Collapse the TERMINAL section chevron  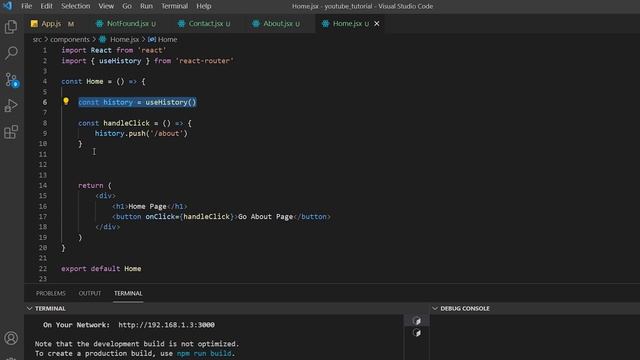tap(29, 309)
